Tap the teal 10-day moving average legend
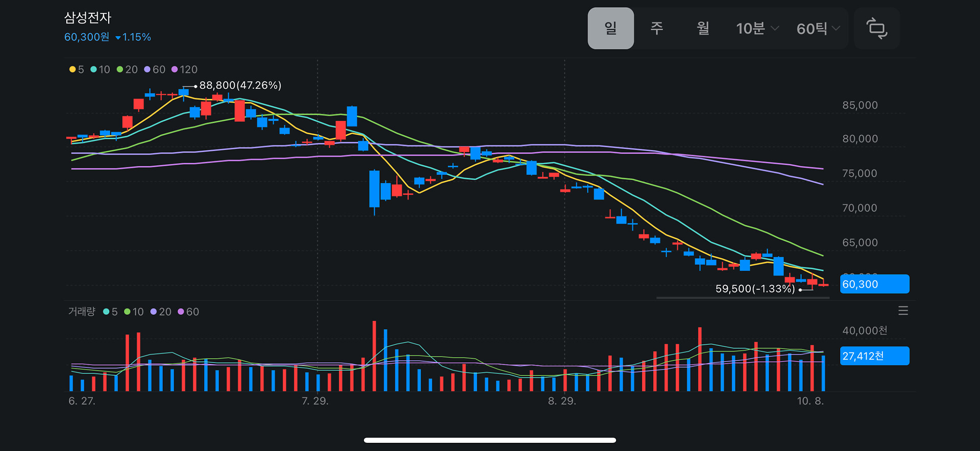 tap(100, 69)
